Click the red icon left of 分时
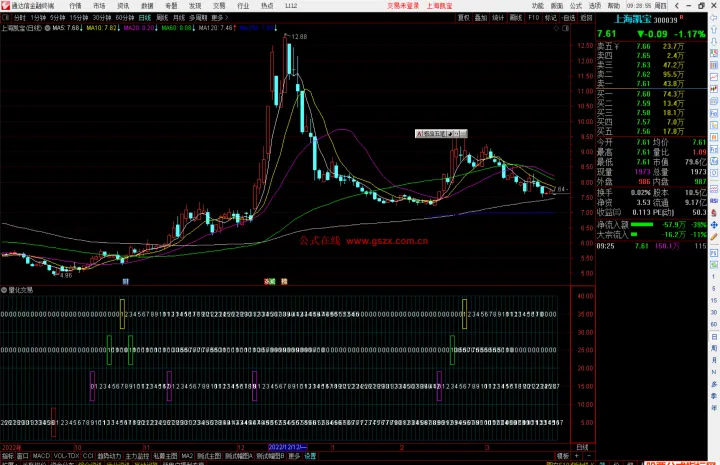720x465 pixels. click(x=6, y=18)
